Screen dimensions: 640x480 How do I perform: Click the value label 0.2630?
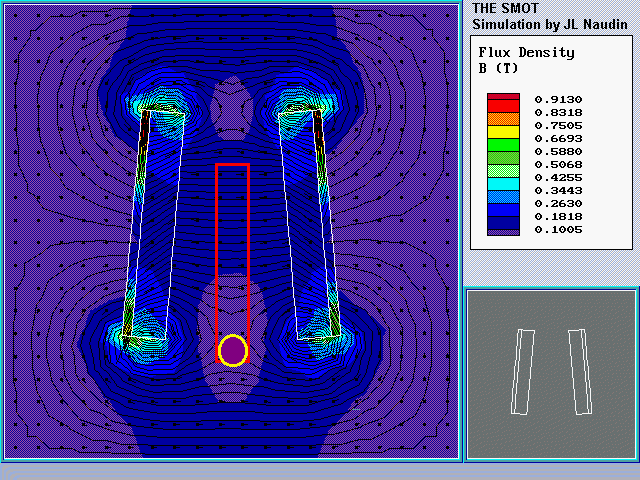coord(558,204)
